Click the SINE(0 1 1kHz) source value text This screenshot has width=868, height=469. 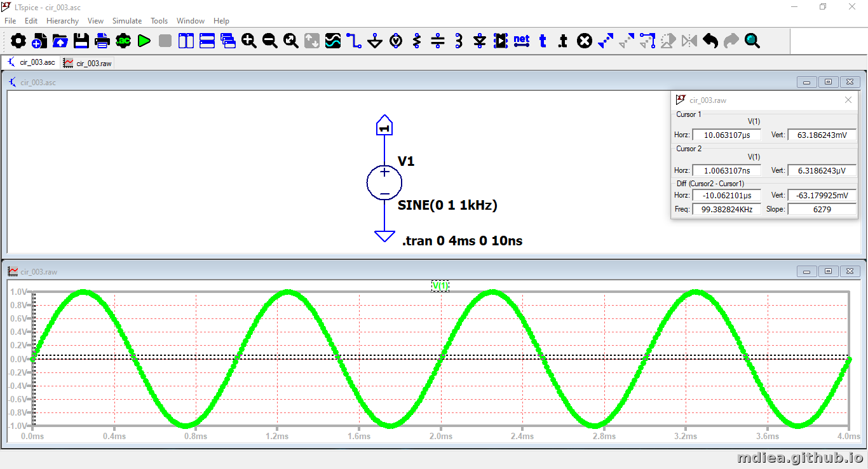(447, 205)
